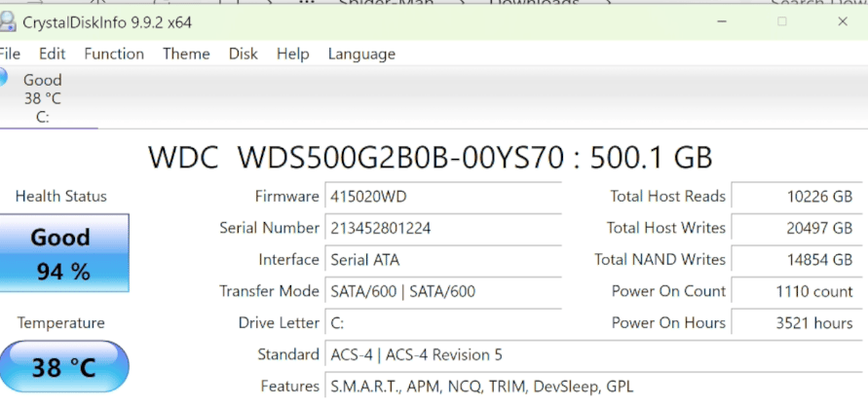Open the Help menu

293,54
